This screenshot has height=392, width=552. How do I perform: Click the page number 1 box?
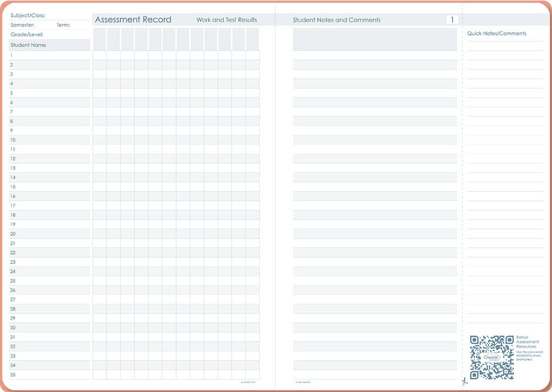452,20
